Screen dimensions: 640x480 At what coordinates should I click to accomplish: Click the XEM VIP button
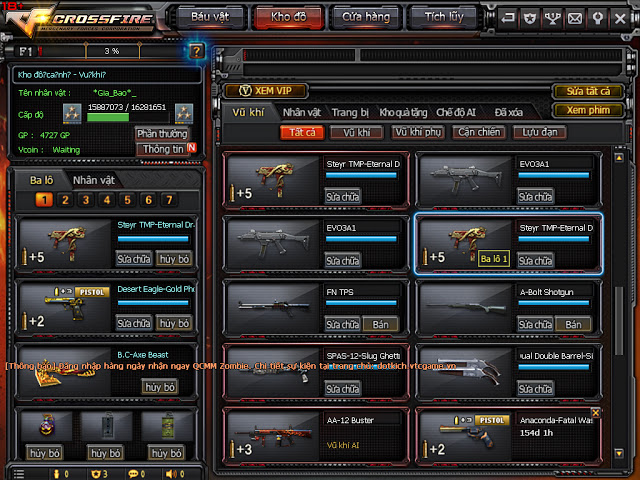(265, 91)
